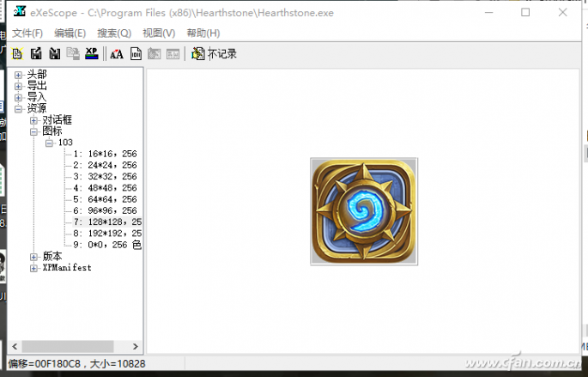Click the Hearthstone icon preview image
The image size is (588, 377).
(364, 211)
